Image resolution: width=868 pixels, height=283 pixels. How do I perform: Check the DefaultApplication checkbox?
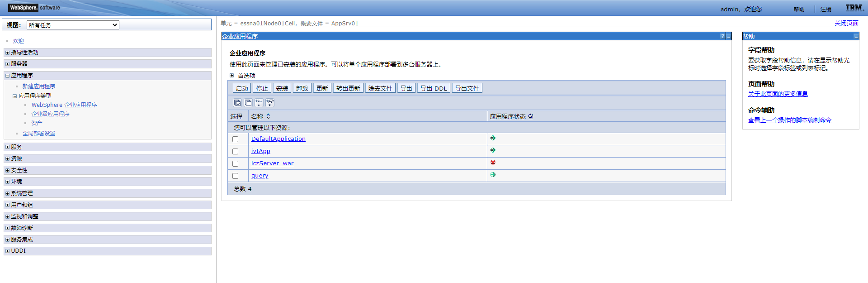coord(235,139)
